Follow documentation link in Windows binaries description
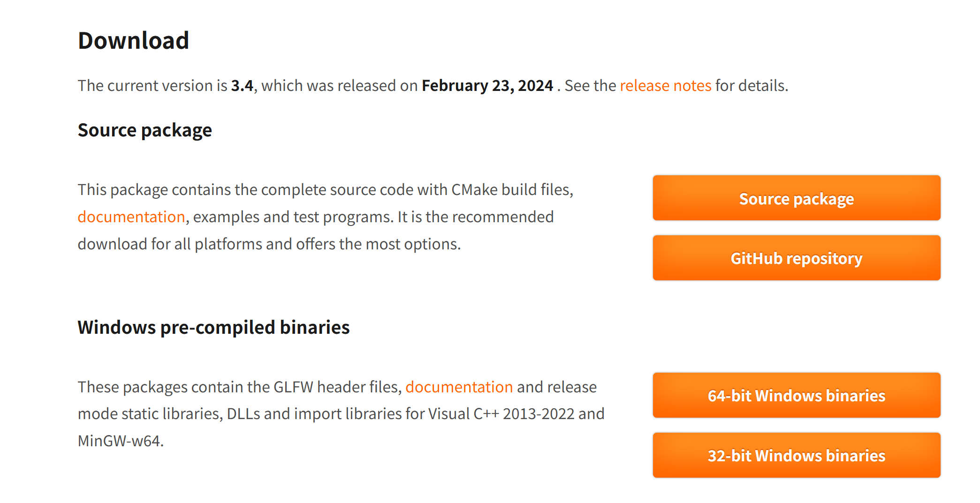 click(x=459, y=387)
